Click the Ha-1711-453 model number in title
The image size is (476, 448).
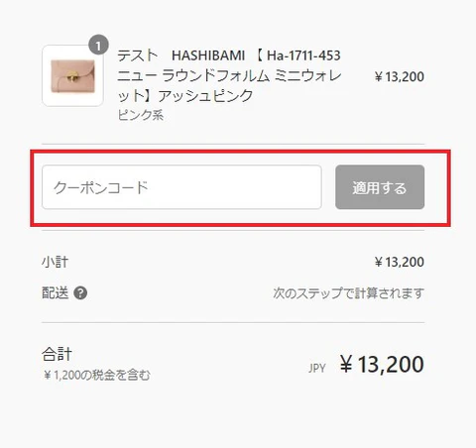[303, 56]
